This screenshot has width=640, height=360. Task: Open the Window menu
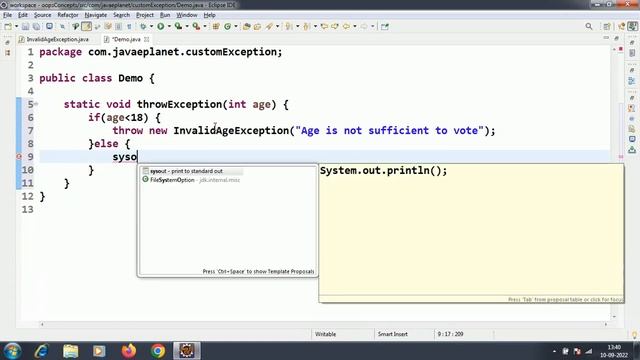pos(187,15)
